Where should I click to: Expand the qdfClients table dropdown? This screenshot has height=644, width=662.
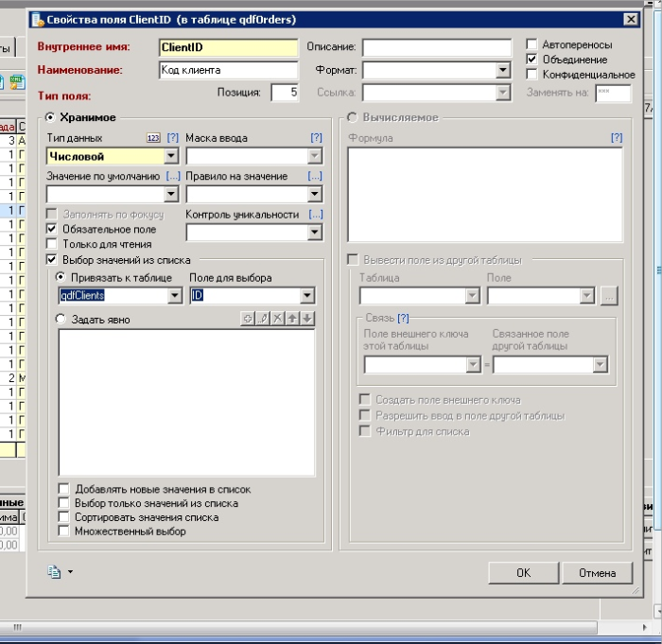click(174, 296)
